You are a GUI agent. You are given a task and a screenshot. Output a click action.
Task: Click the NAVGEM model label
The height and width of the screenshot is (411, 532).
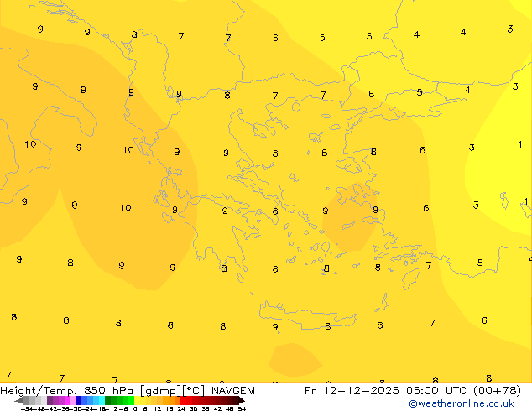233,391
